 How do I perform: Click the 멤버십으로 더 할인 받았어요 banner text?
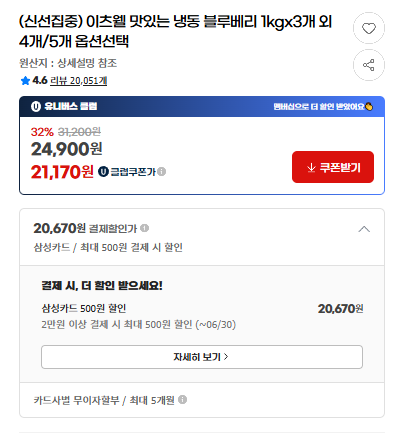319,107
